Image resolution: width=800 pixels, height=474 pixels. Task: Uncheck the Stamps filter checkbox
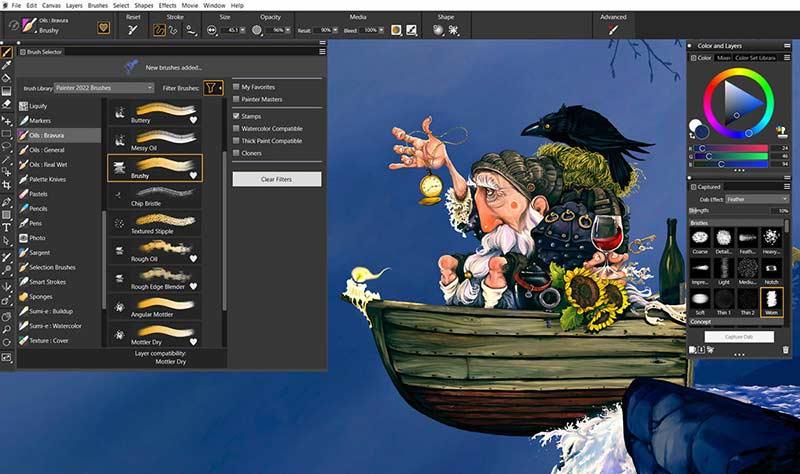tap(236, 116)
